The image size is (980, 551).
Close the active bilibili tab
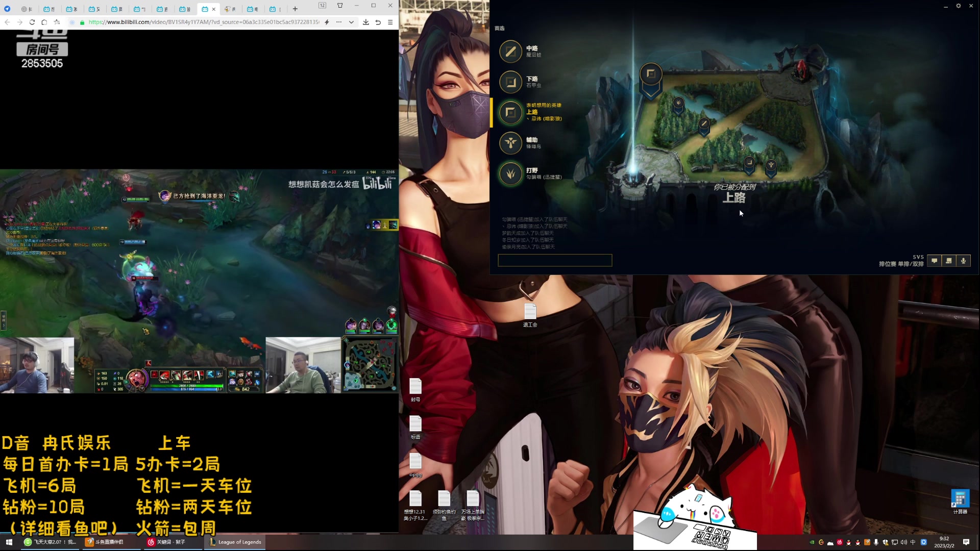click(x=214, y=9)
